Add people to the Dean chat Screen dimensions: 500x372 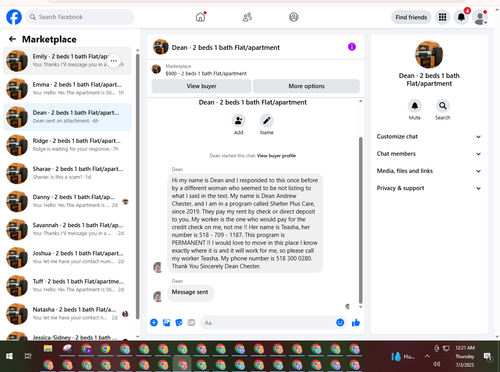(239, 121)
